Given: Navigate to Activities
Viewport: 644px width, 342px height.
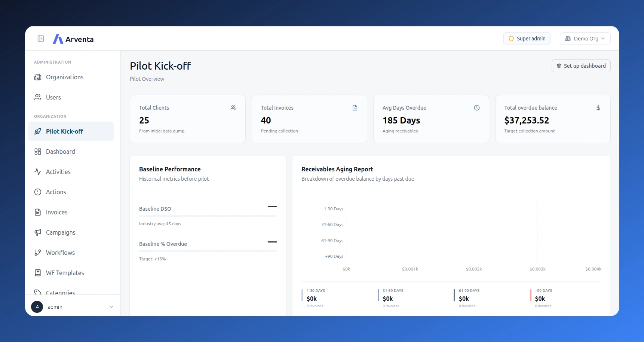Looking at the screenshot, I should (71, 172).
